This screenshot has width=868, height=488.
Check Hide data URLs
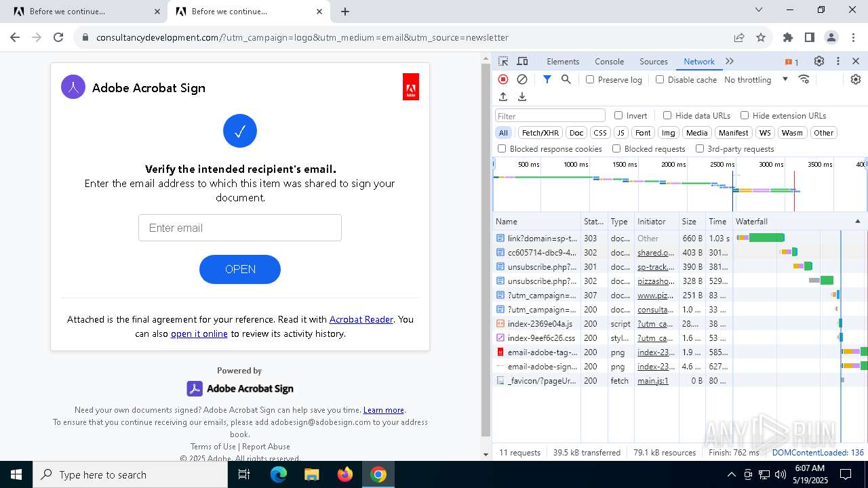[x=667, y=115]
